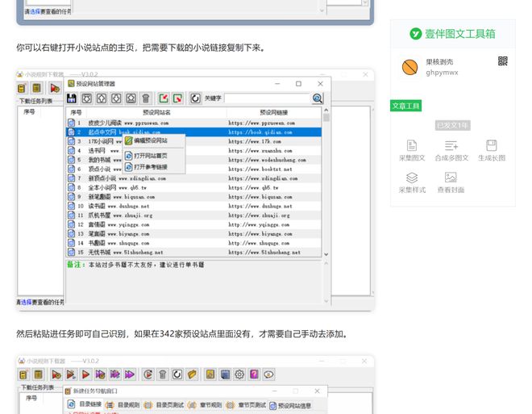Click the gray badge above the tool icons
The width and height of the screenshot is (532, 414).
point(453,126)
